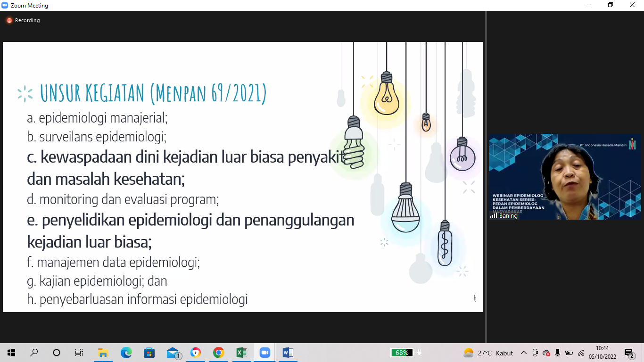Click 'h. penyebarluasan informasi epidemiologi'
644x362 pixels.
[x=137, y=299]
